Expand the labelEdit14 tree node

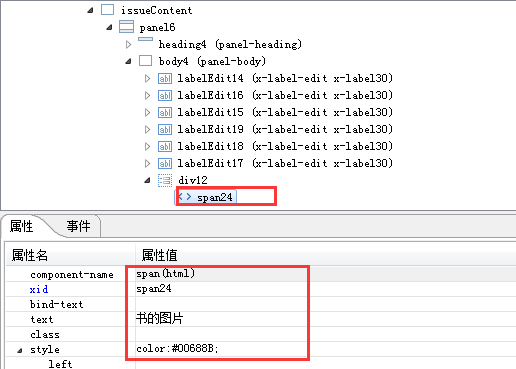147,78
